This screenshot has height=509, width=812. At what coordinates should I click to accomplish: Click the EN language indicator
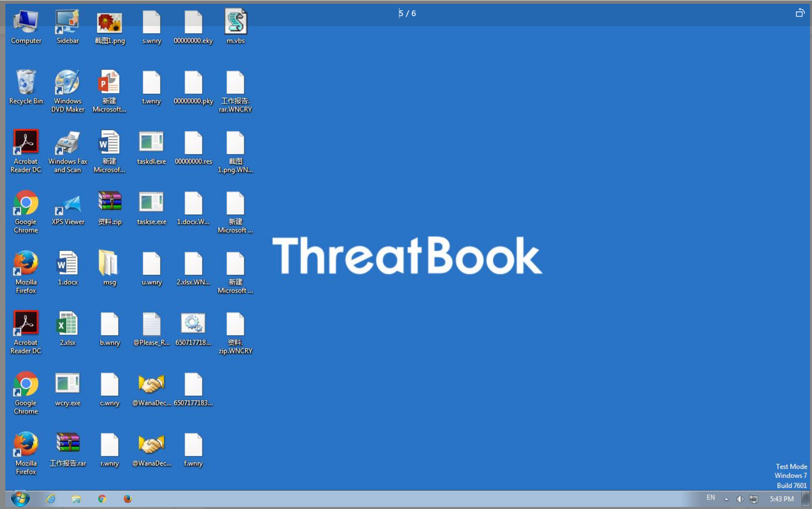pos(711,497)
